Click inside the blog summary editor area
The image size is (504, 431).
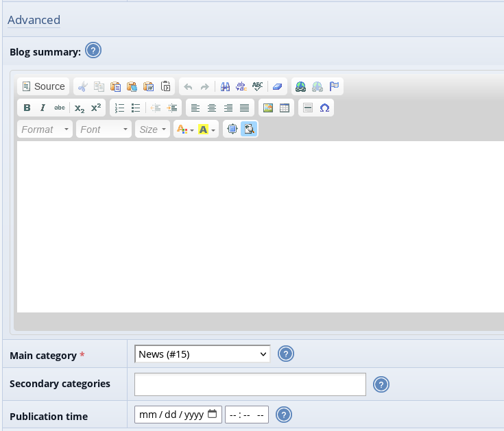(261, 226)
